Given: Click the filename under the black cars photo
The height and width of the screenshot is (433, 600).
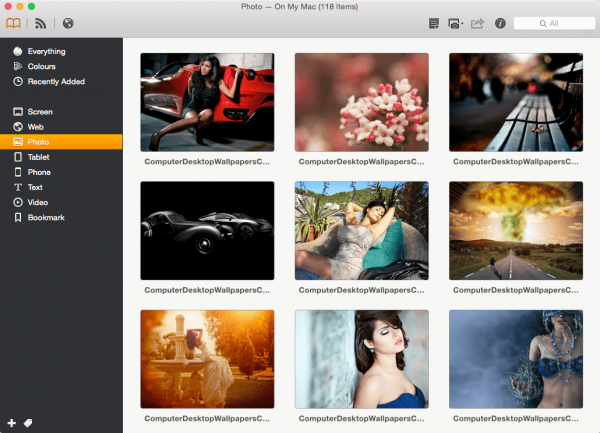Looking at the screenshot, I should 207,290.
